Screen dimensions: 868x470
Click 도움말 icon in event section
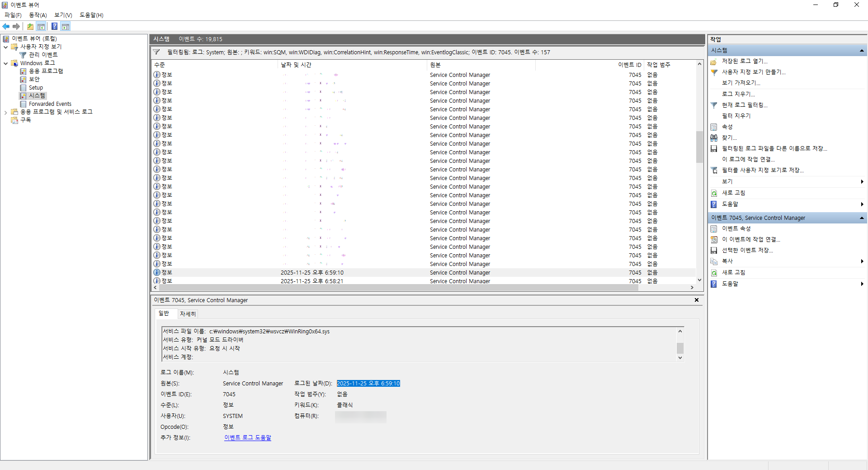point(714,284)
